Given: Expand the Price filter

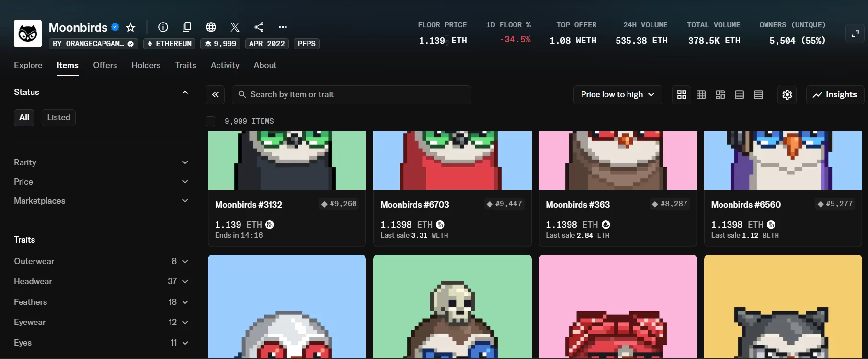Looking at the screenshot, I should coord(101,182).
